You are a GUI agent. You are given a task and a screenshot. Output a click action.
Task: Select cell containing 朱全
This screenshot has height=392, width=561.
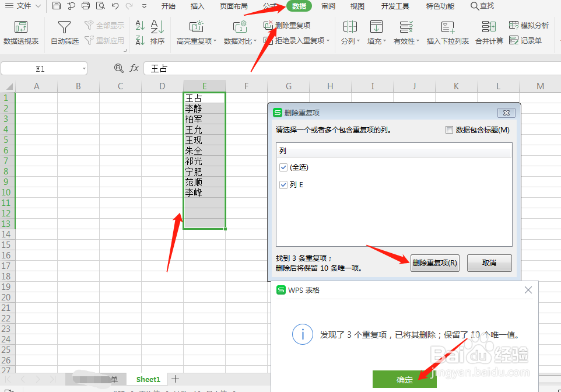[x=204, y=150]
